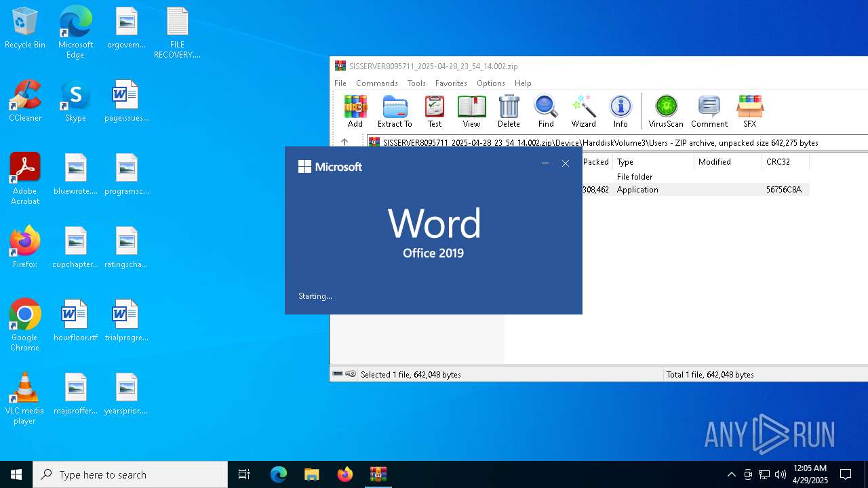The image size is (868, 488).
Task: Select the CCleaner desktop icon
Action: [25, 102]
